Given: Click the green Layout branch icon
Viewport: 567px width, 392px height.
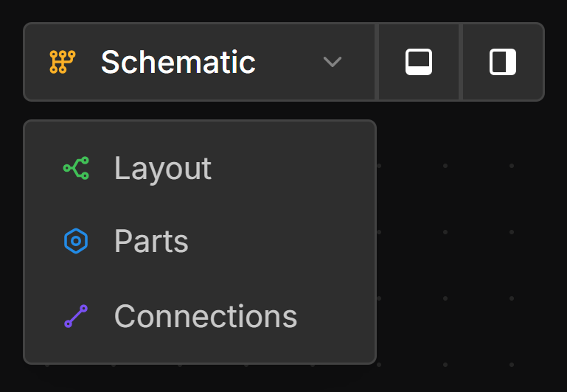Looking at the screenshot, I should [76, 169].
